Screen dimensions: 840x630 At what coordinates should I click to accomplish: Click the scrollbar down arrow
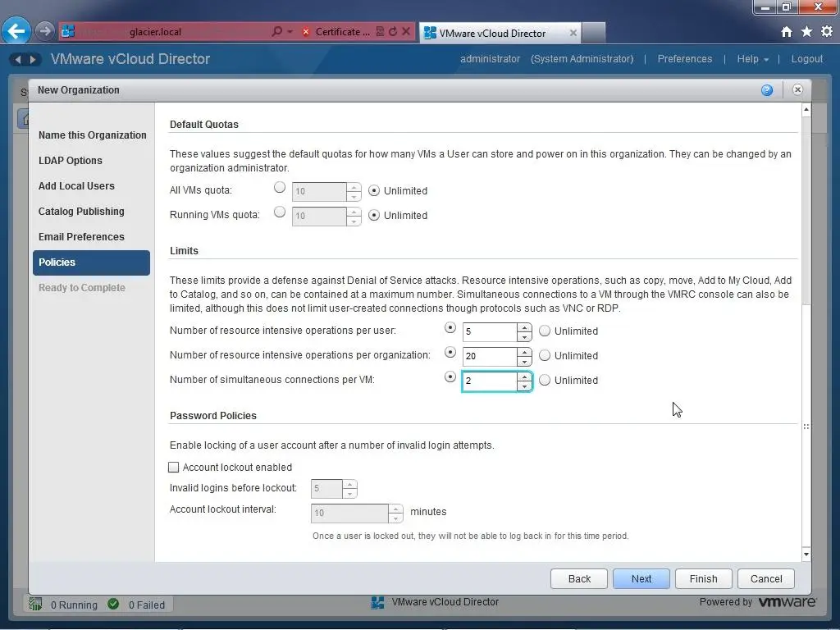806,555
